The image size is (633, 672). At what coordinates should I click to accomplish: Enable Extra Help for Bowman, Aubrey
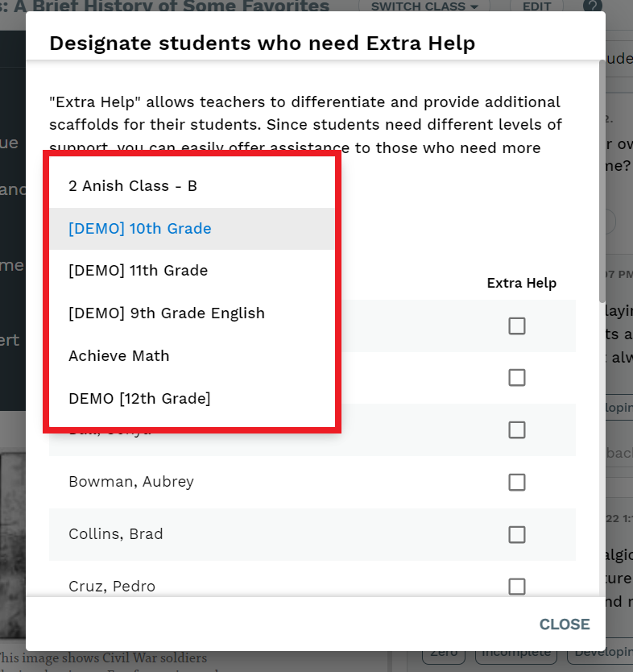517,482
